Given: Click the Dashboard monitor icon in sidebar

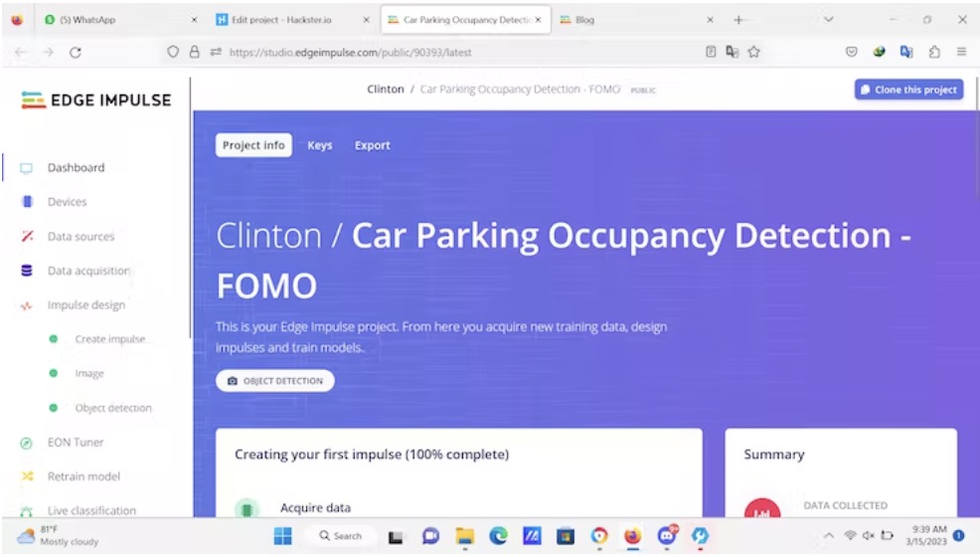Looking at the screenshot, I should pyautogui.click(x=27, y=168).
